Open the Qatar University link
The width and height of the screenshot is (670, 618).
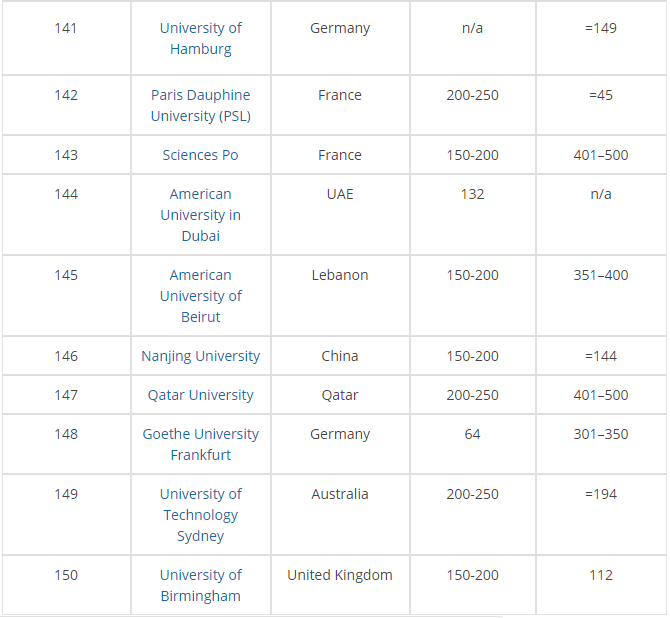[x=200, y=395]
